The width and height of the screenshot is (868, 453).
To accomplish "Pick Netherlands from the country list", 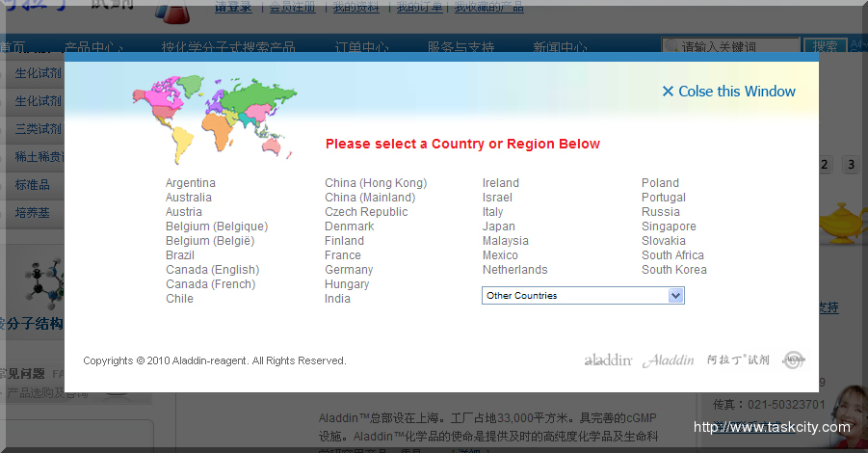I will point(514,270).
